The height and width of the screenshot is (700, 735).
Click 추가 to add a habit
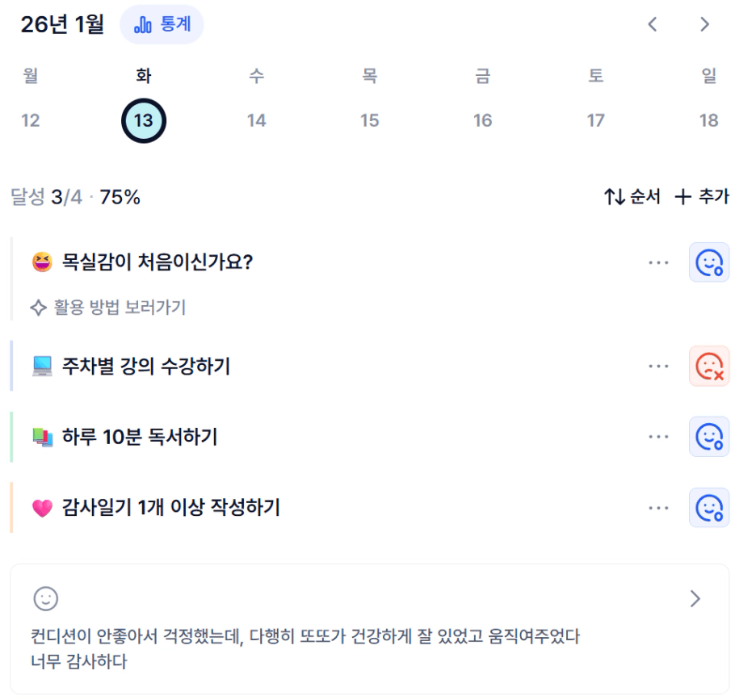(701, 196)
